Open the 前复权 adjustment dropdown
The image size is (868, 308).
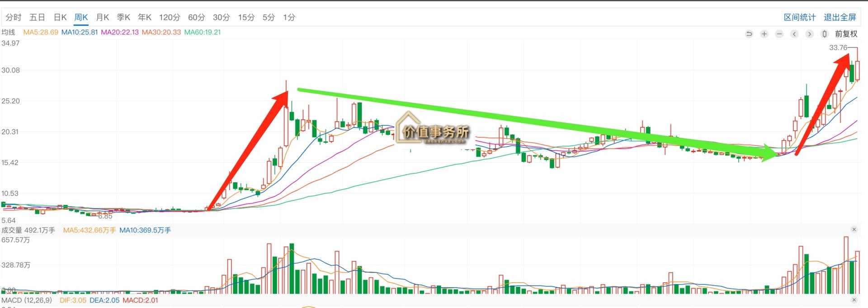click(x=846, y=34)
